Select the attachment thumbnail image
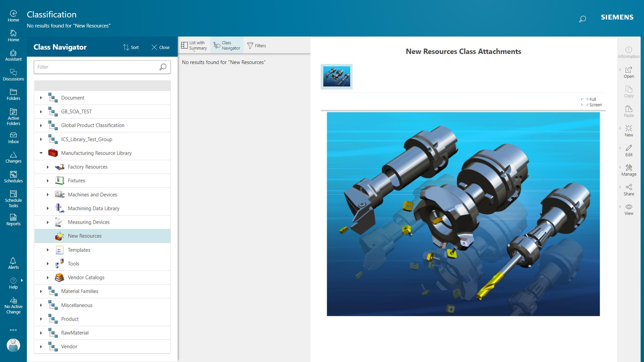 [x=336, y=77]
